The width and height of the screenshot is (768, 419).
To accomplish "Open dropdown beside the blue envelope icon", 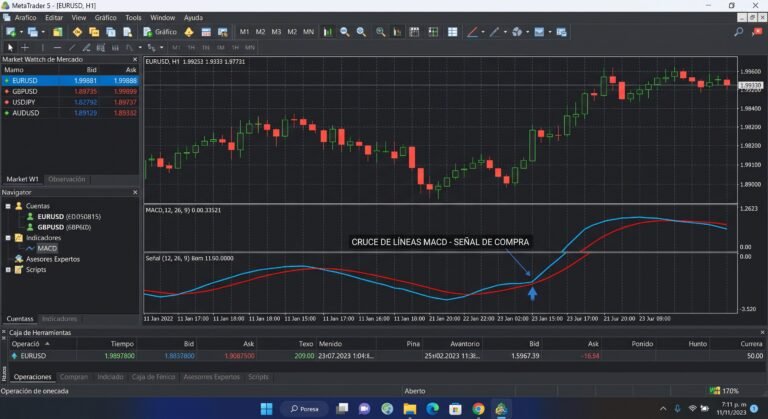I will (x=550, y=32).
